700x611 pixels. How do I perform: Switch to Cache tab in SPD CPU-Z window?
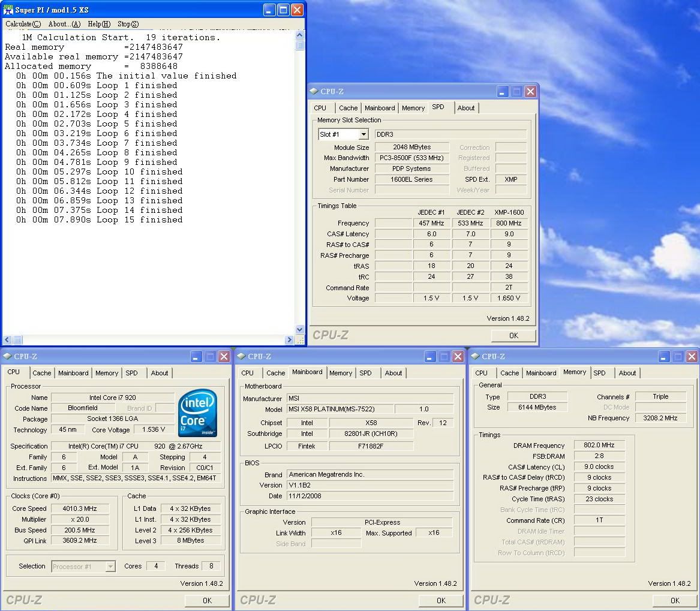(349, 108)
